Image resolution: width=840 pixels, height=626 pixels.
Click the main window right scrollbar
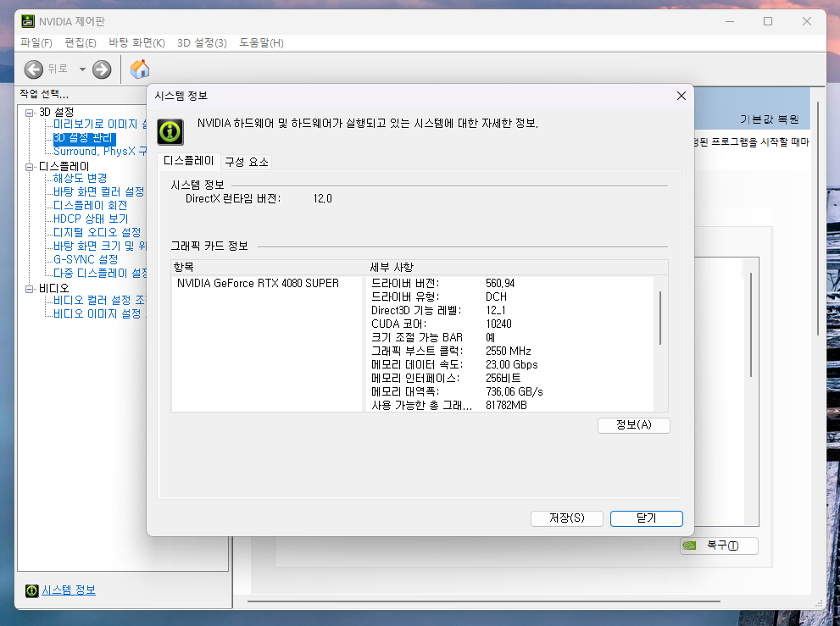coord(818,219)
